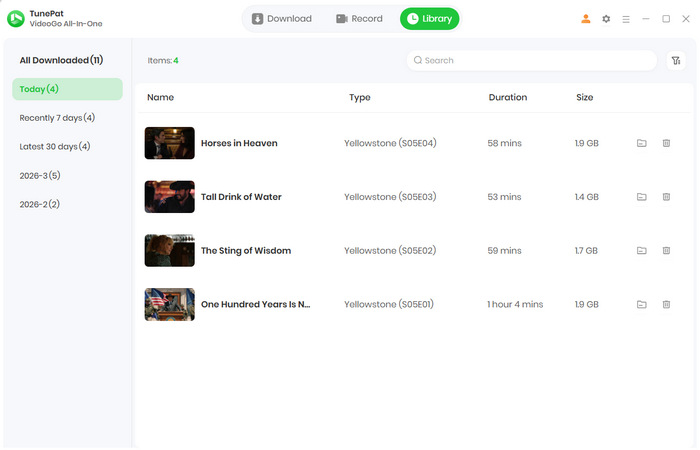Open folder for One Hundred Years episode
Image resolution: width=700 pixels, height=450 pixels.
(x=641, y=304)
